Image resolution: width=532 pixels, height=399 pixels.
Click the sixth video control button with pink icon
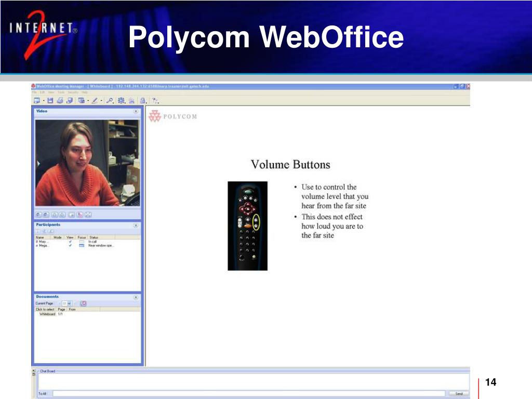(x=79, y=215)
